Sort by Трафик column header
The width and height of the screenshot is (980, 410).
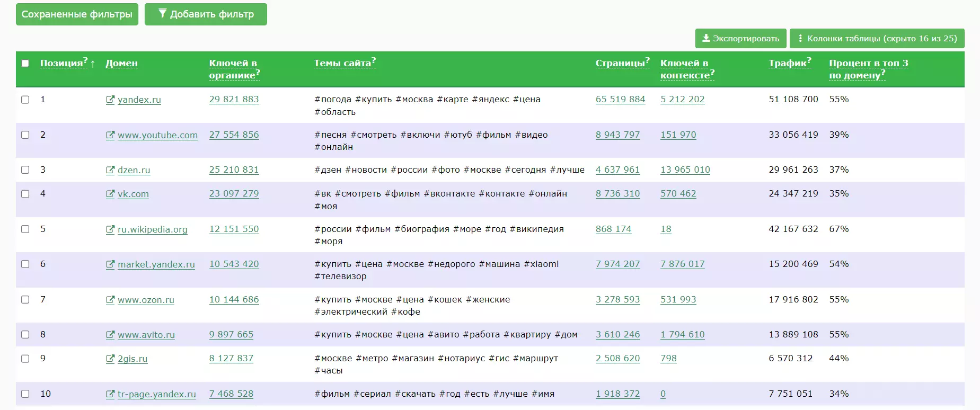(x=788, y=63)
